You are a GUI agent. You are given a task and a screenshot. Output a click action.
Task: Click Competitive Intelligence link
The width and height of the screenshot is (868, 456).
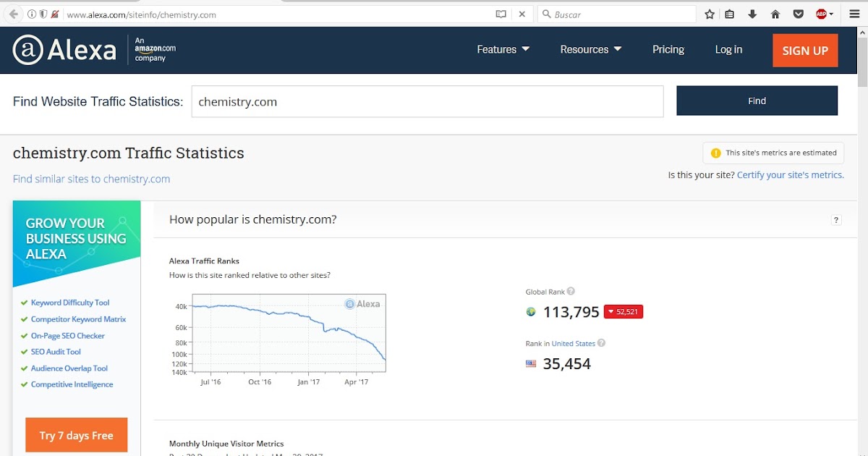[72, 384]
